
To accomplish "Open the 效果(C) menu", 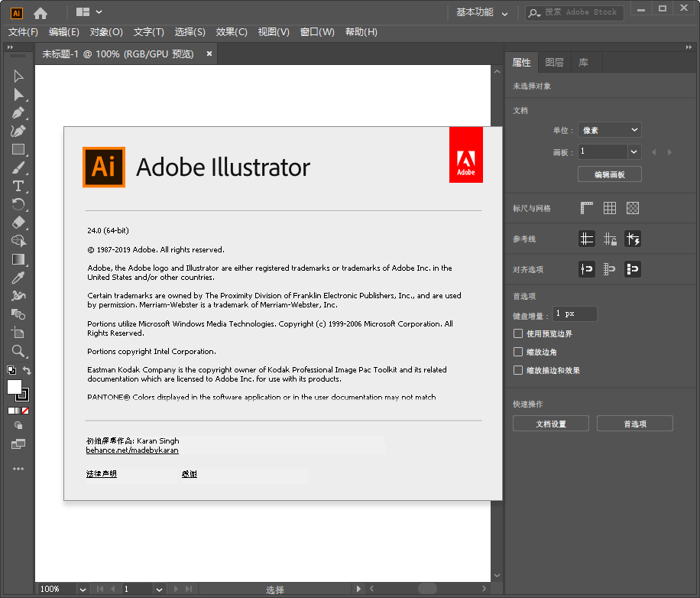I will click(x=232, y=32).
